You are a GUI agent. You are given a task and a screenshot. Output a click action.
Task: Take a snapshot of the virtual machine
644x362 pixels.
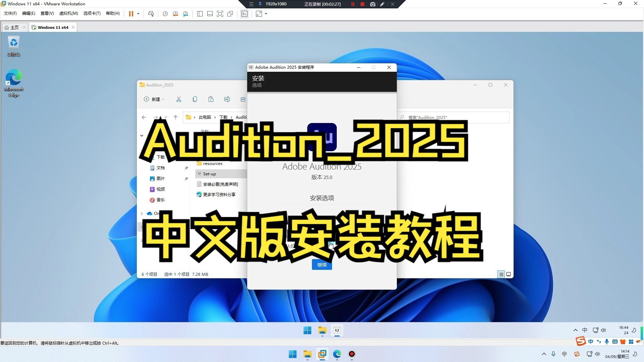pyautogui.click(x=165, y=14)
